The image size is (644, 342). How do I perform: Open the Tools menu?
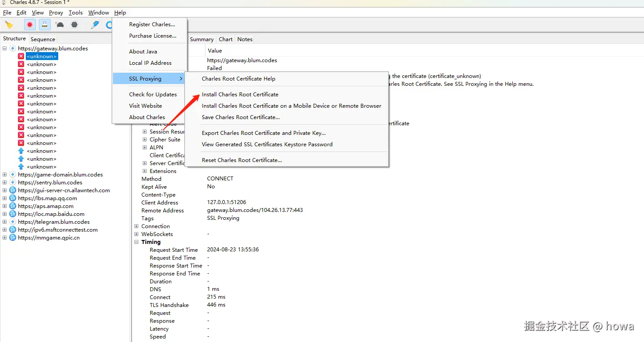click(76, 13)
